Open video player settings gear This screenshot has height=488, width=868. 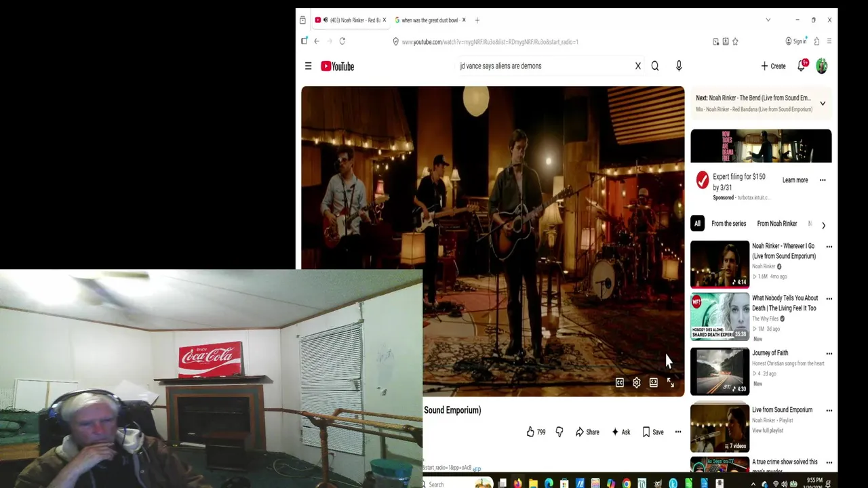pos(636,383)
